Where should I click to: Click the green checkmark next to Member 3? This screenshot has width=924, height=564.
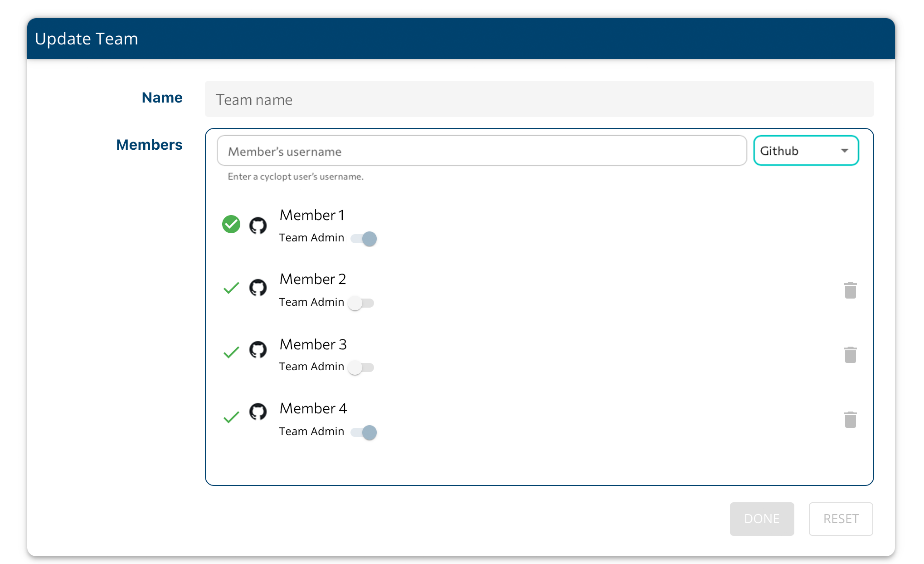[231, 352]
